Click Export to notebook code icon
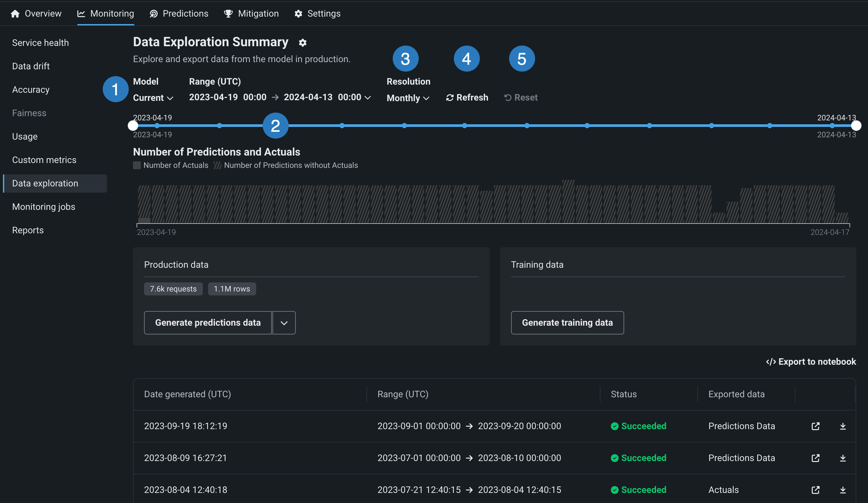 (x=771, y=362)
